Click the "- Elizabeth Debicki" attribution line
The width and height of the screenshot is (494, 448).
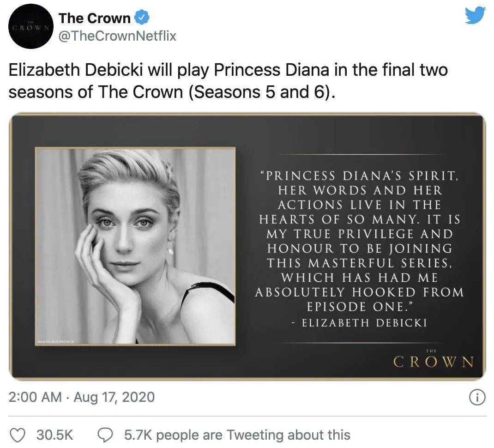click(359, 323)
